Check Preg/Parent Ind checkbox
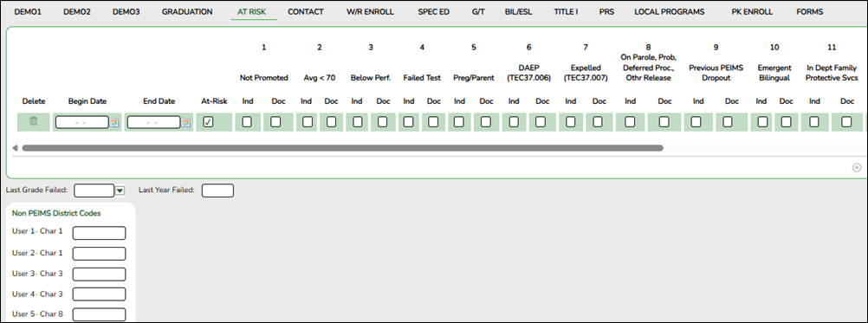 pos(459,122)
